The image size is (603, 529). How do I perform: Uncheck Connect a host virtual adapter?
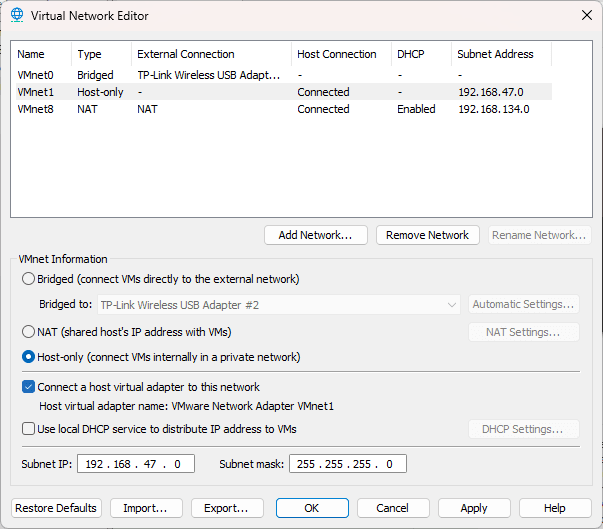click(x=28, y=387)
